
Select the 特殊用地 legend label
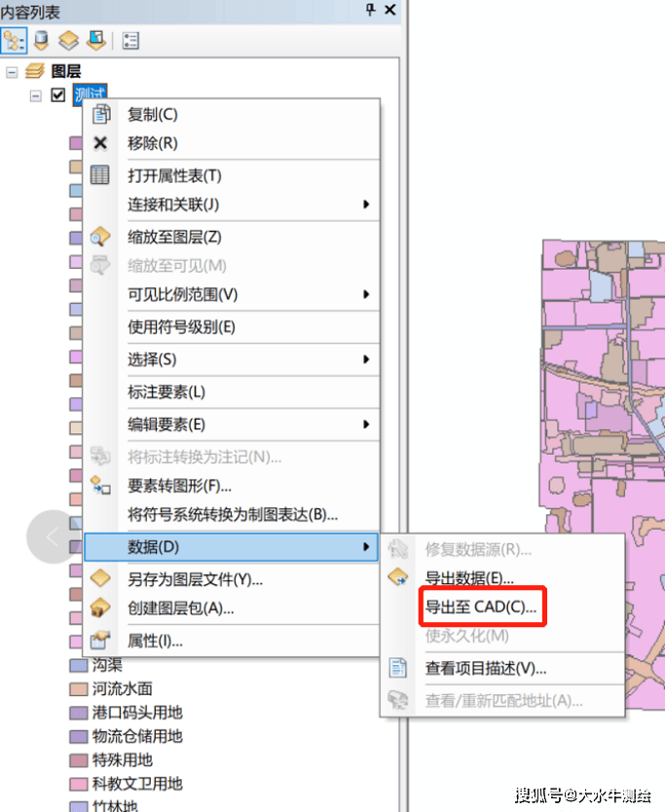coord(123,760)
